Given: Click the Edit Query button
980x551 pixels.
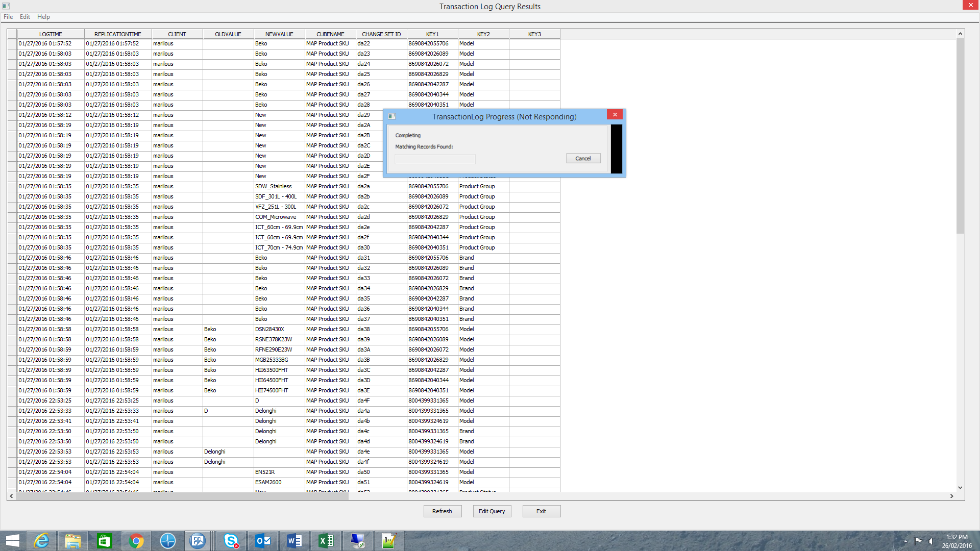Looking at the screenshot, I should point(492,511).
